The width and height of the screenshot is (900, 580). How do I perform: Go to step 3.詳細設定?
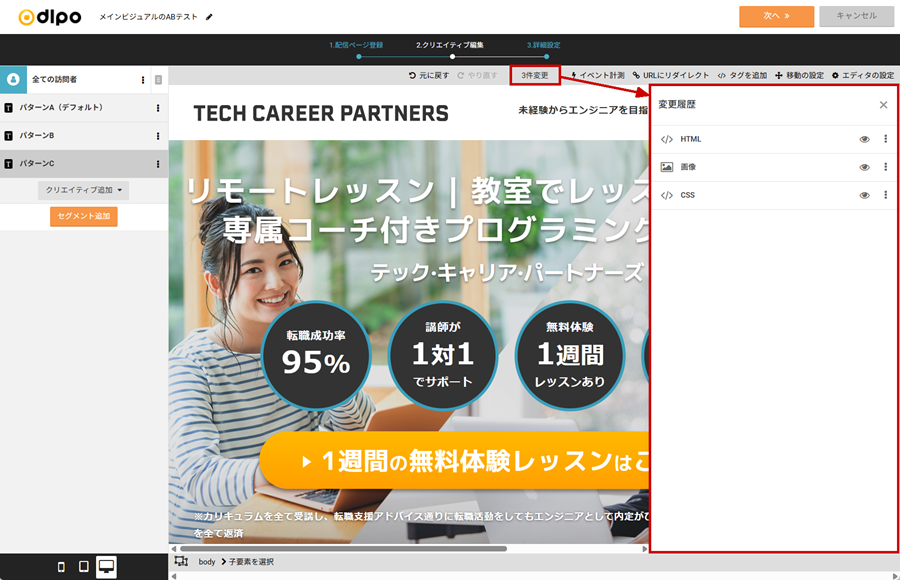tap(544, 45)
